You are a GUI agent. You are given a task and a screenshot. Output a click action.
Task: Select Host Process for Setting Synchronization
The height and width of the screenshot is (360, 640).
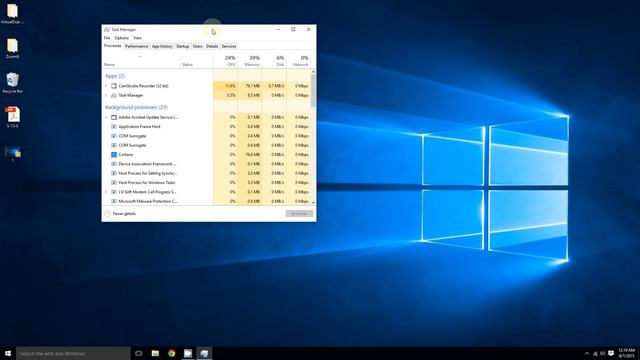pyautogui.click(x=147, y=173)
